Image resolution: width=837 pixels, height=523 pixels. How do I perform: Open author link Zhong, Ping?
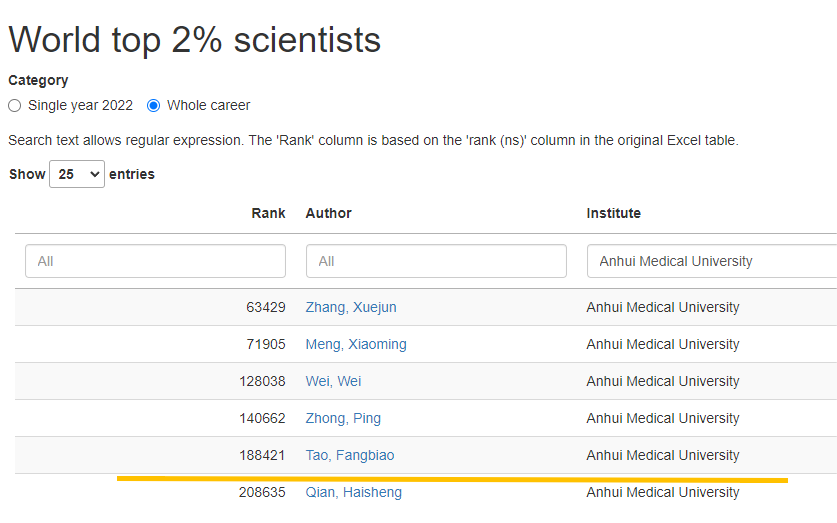[343, 418]
